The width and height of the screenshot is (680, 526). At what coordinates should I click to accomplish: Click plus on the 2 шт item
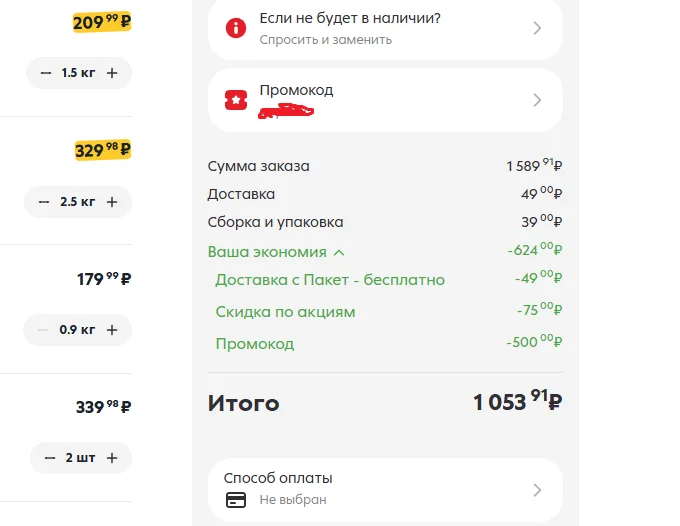tap(112, 458)
